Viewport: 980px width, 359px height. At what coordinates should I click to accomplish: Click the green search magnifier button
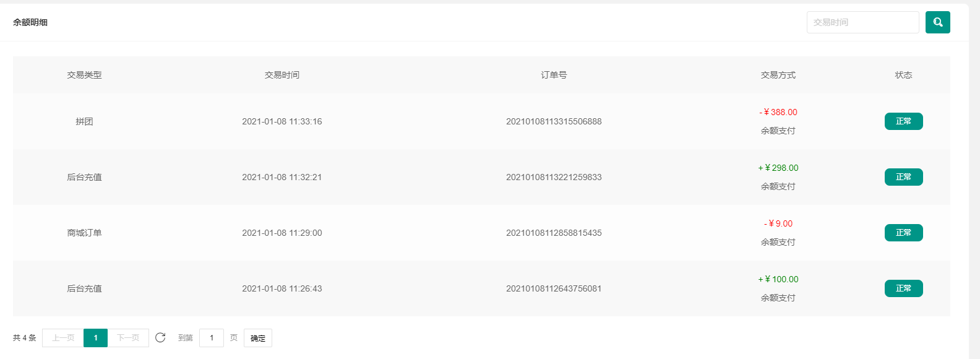click(937, 22)
